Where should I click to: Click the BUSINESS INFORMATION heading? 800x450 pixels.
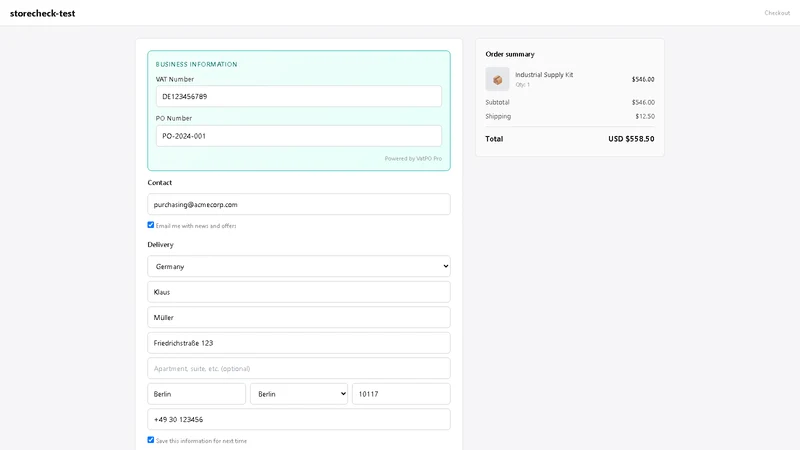tap(196, 64)
